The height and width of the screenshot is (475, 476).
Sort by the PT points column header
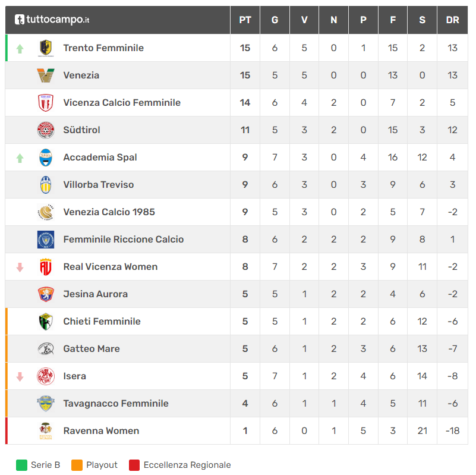click(x=245, y=20)
